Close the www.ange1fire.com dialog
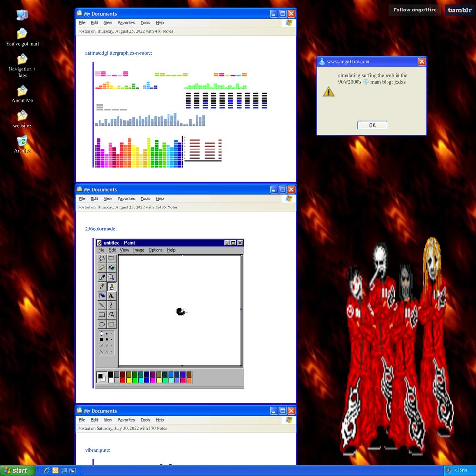476x476 pixels. pyautogui.click(x=422, y=61)
